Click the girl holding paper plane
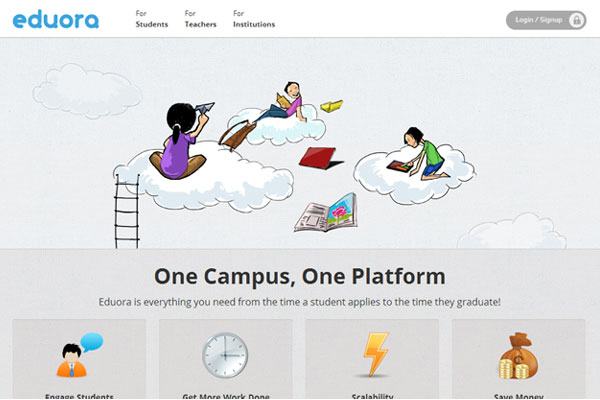The image size is (600, 400). [x=182, y=140]
